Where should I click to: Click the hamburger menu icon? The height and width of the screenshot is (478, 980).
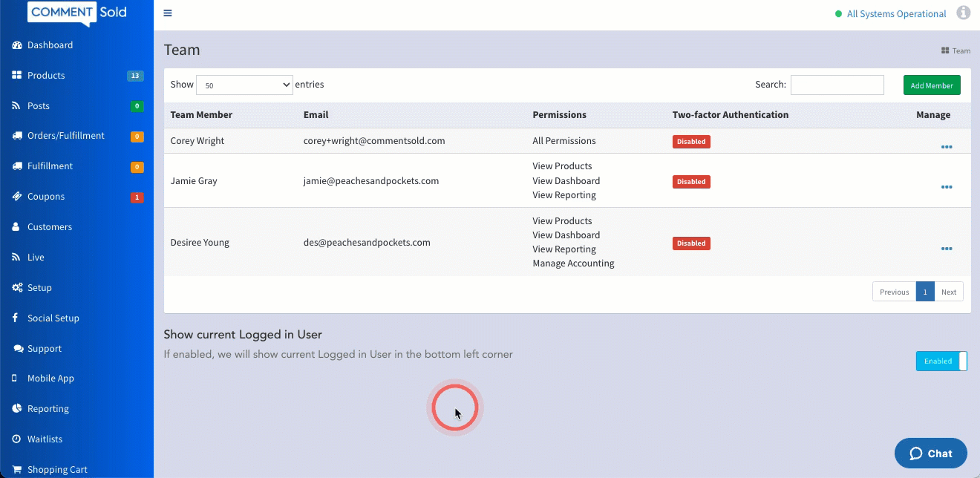168,13
